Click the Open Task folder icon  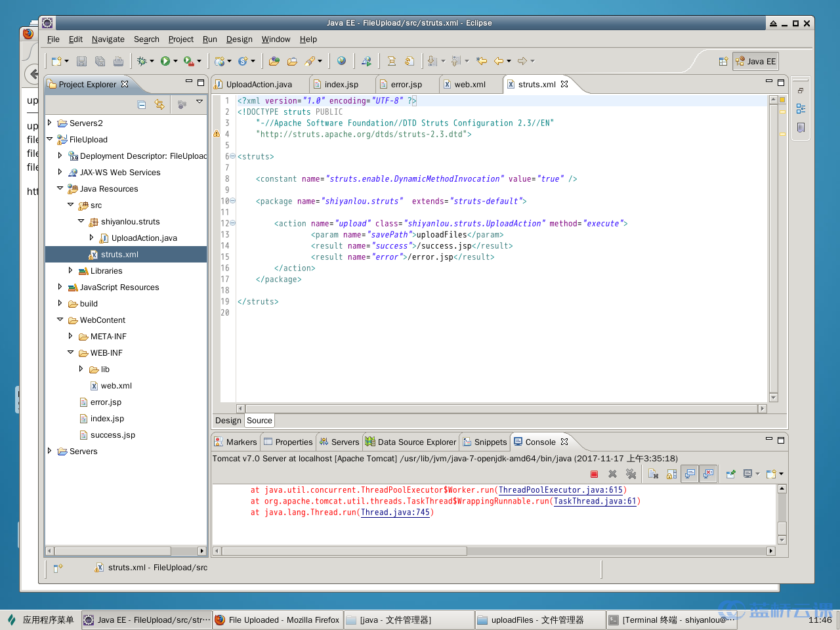pyautogui.click(x=292, y=61)
